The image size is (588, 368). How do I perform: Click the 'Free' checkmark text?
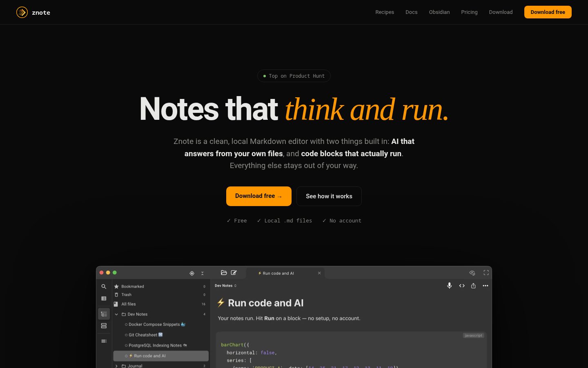(237, 221)
